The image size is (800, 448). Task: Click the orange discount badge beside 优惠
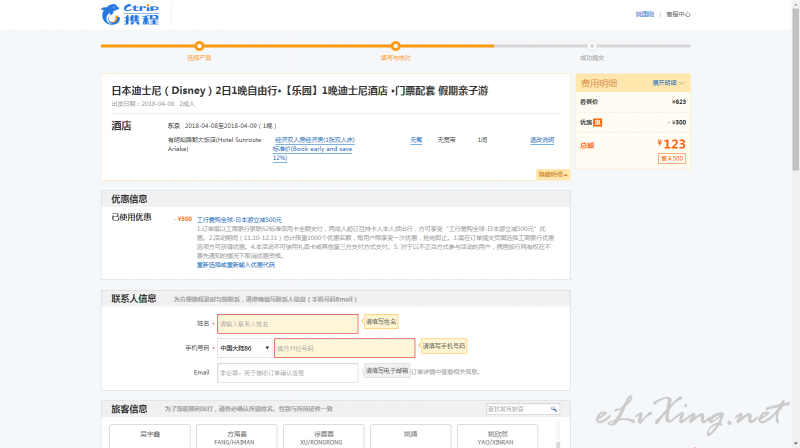(x=597, y=122)
